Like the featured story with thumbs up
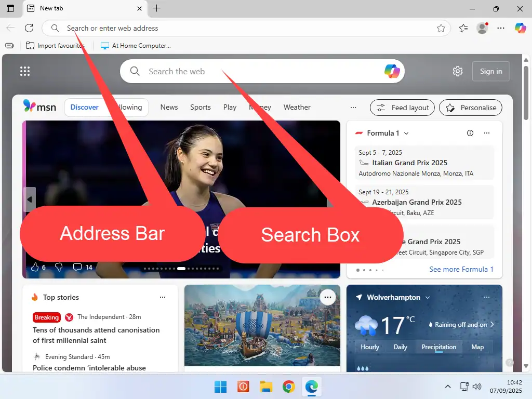 point(35,267)
